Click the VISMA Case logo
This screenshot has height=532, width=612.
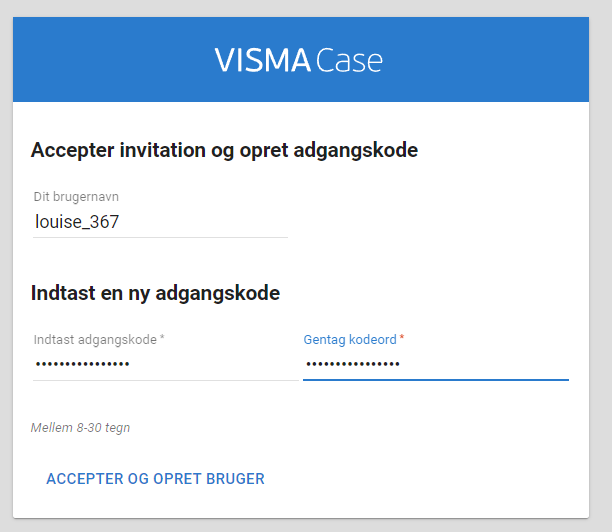point(299,60)
